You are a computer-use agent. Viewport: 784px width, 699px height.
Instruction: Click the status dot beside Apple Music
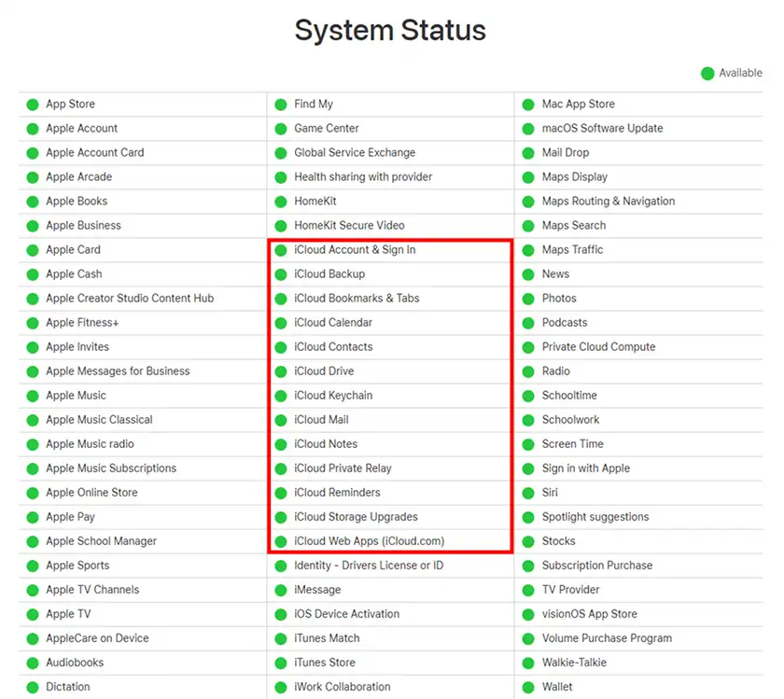(33, 396)
